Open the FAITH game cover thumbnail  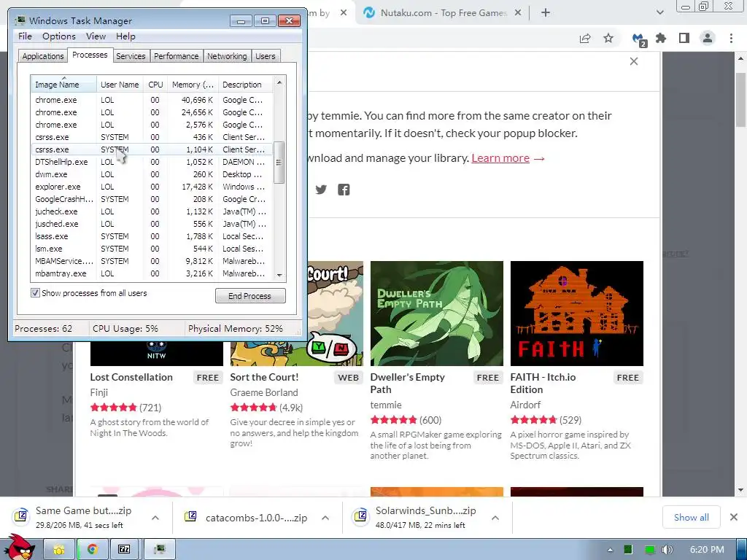point(577,314)
